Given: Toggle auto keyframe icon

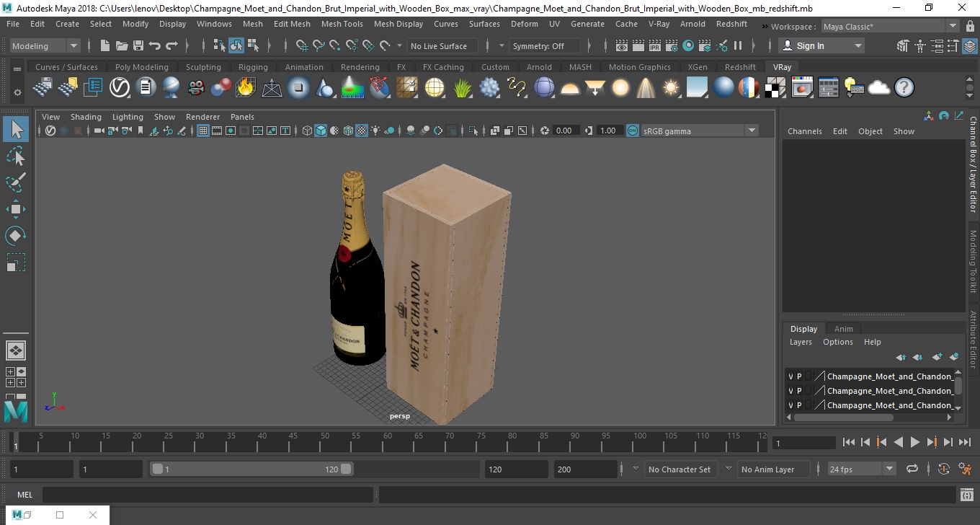Looking at the screenshot, I should click(944, 469).
